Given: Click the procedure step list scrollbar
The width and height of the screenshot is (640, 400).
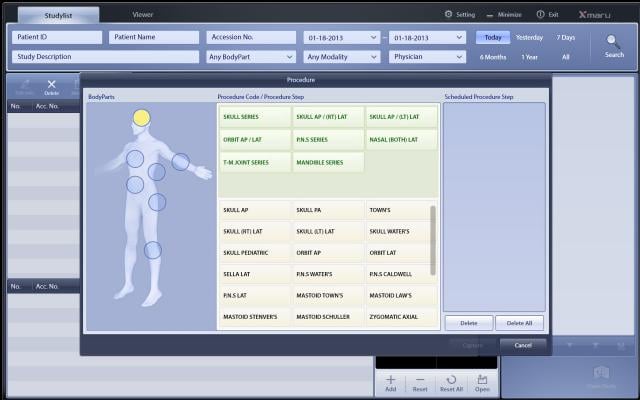Looking at the screenshot, I should click(x=433, y=240).
